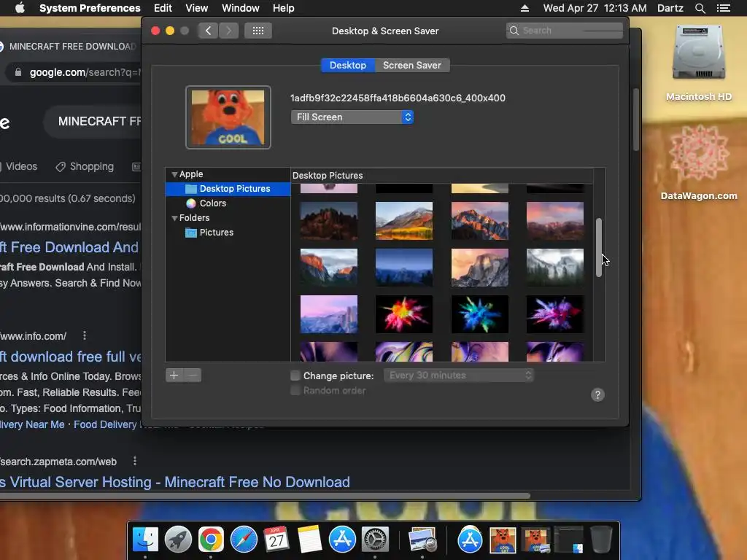Open Notification Center list icon
The height and width of the screenshot is (560, 747).
724,8
